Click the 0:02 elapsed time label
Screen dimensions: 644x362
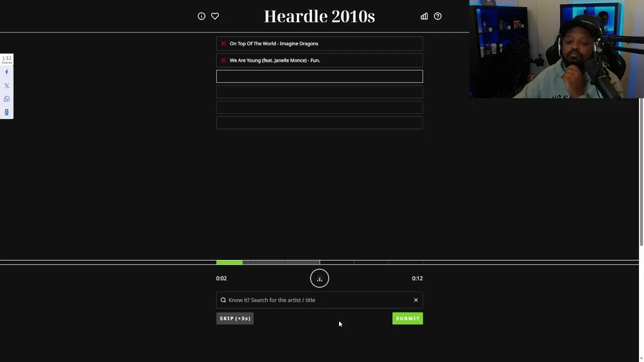point(221,278)
